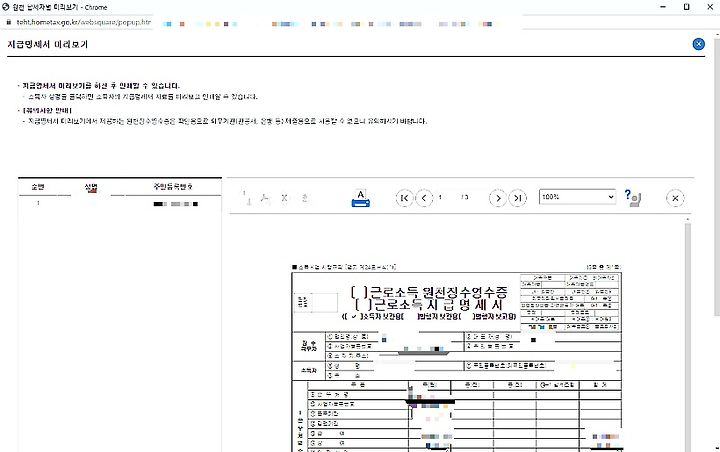Close the preview popup with the blue X
This screenshot has height=452, width=720.
pyautogui.click(x=698, y=44)
